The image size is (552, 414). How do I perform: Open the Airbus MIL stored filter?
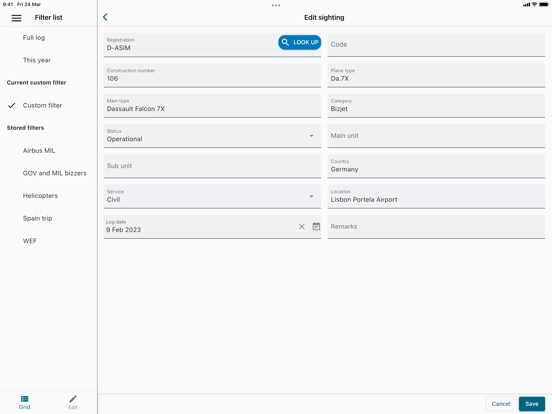[x=39, y=151]
